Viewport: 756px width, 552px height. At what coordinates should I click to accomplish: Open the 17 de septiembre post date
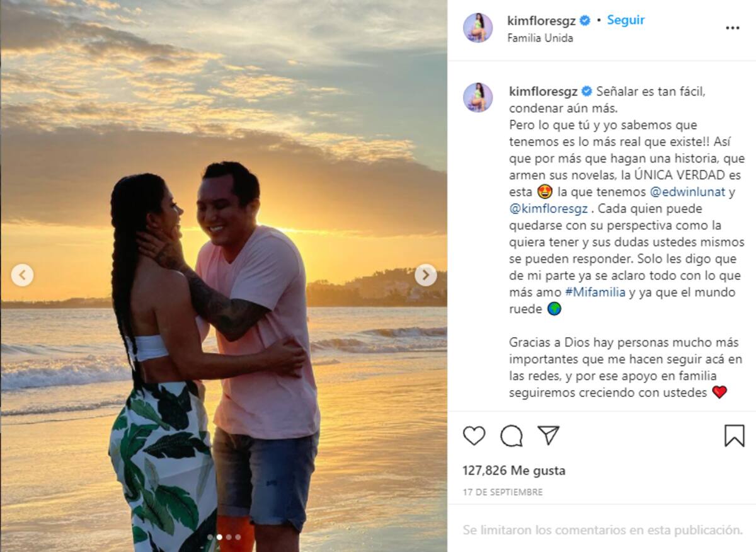click(502, 492)
